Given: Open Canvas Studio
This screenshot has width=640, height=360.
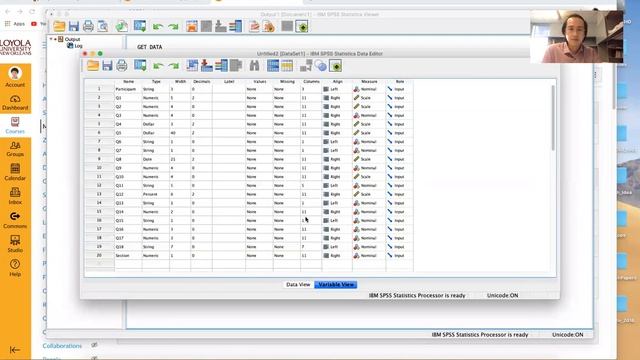Looking at the screenshot, I should pyautogui.click(x=15, y=244).
